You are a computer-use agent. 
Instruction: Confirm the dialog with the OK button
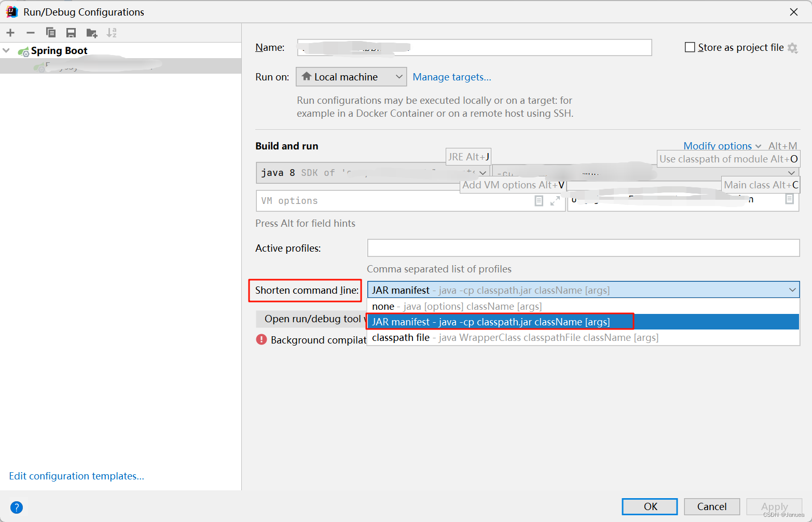point(650,506)
